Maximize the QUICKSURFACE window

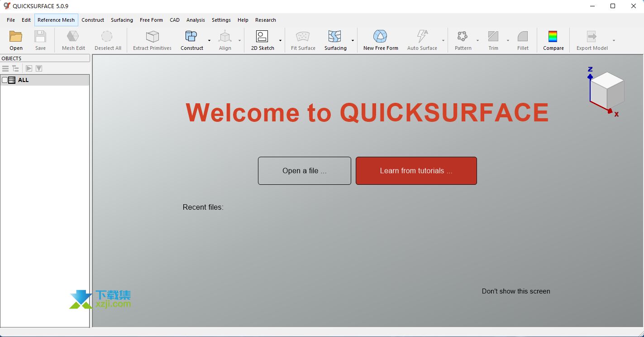(x=613, y=6)
